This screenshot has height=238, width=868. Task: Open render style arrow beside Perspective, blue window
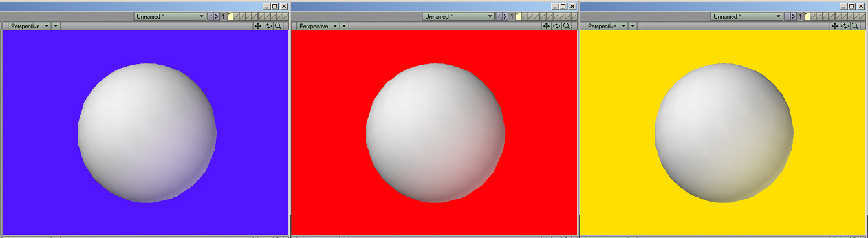coord(56,26)
